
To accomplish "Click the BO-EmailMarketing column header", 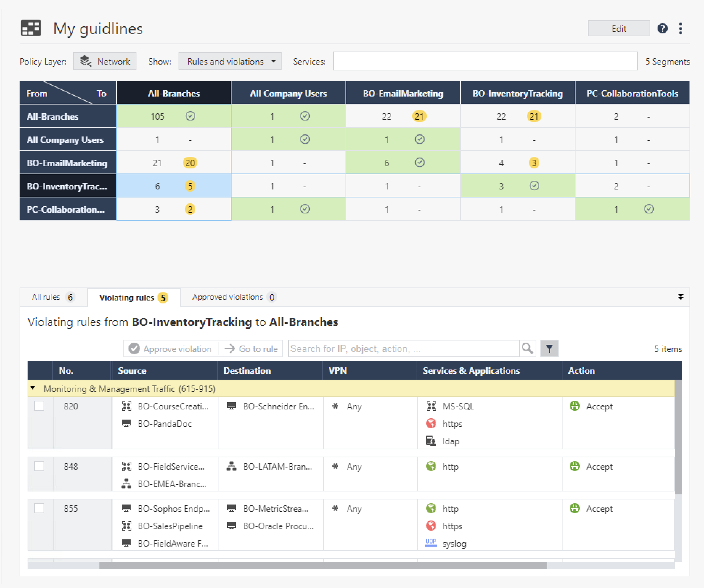I will click(403, 93).
